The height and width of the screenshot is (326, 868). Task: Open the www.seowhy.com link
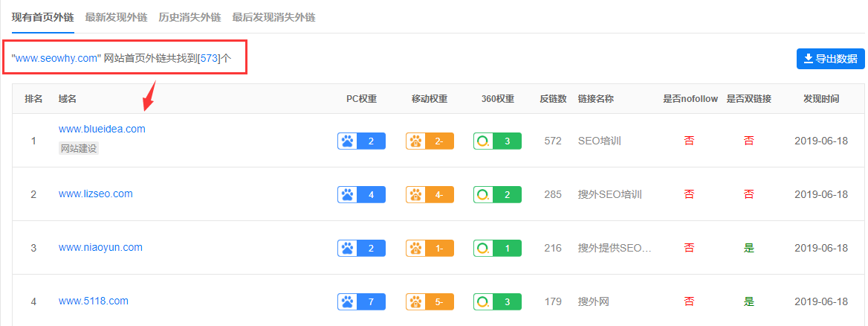click(56, 59)
